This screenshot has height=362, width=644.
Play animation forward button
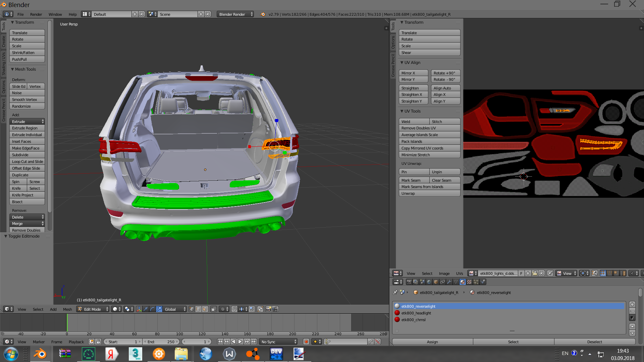[240, 342]
